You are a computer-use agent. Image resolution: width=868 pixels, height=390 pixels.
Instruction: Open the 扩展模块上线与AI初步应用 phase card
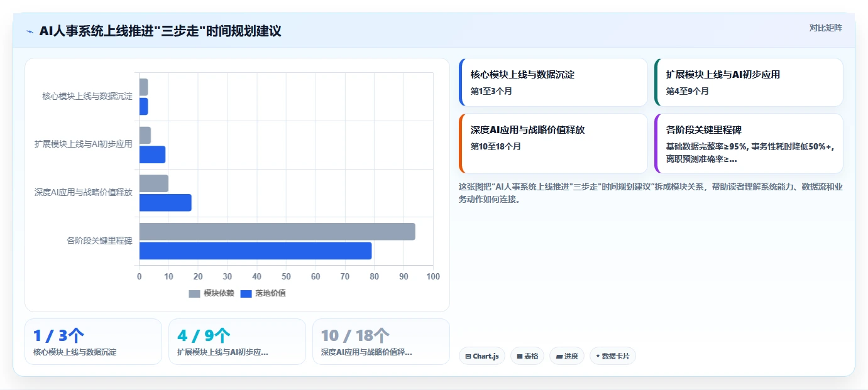click(x=749, y=82)
